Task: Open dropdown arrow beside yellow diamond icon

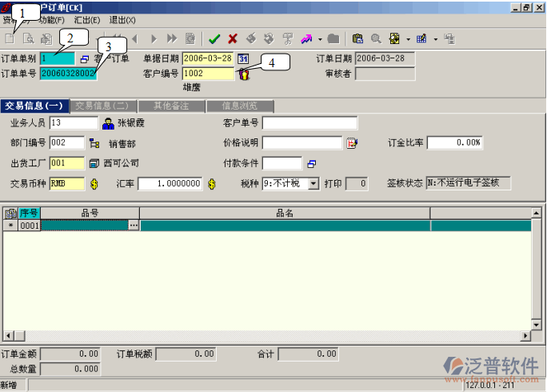Action: tap(408, 39)
